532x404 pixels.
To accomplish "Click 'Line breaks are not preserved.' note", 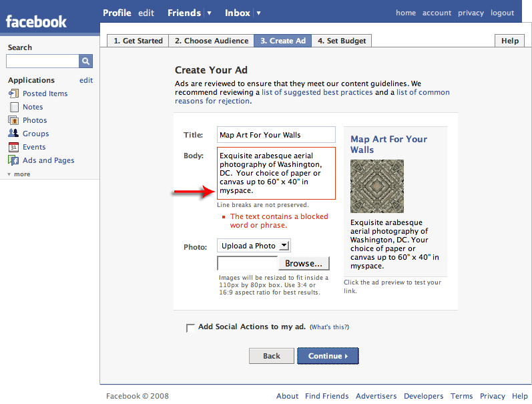I will tap(263, 205).
